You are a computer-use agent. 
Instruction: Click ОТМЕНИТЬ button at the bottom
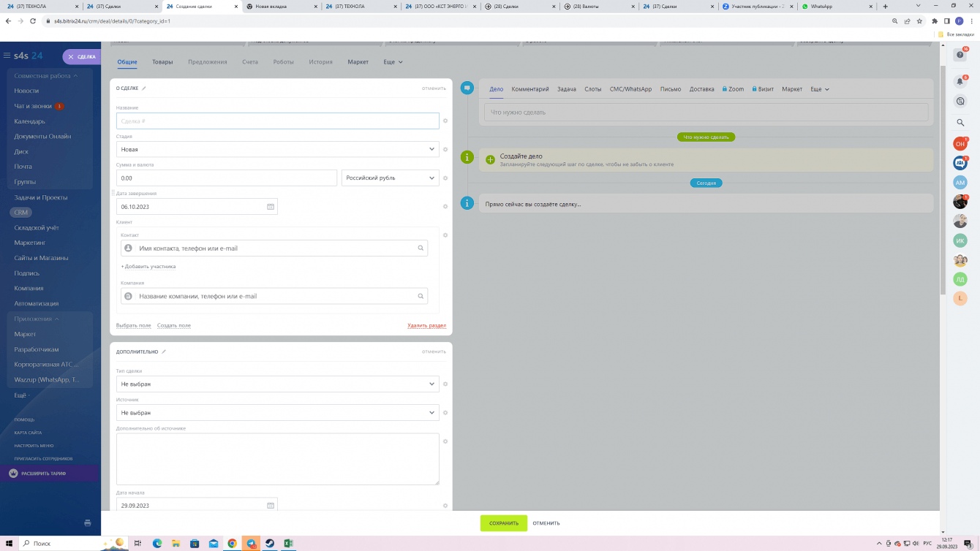(x=546, y=523)
